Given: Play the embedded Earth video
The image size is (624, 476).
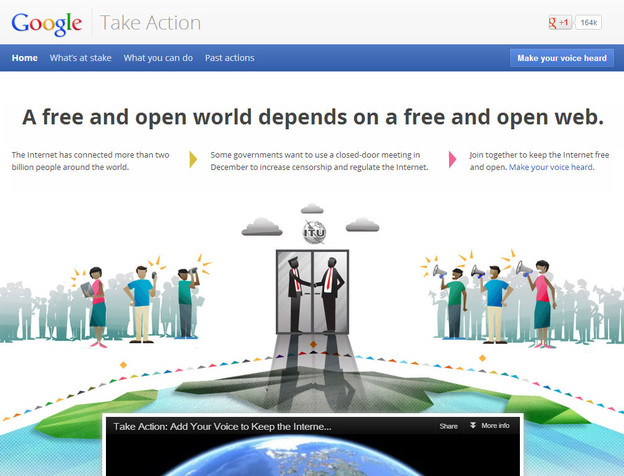Looking at the screenshot, I should 313,455.
